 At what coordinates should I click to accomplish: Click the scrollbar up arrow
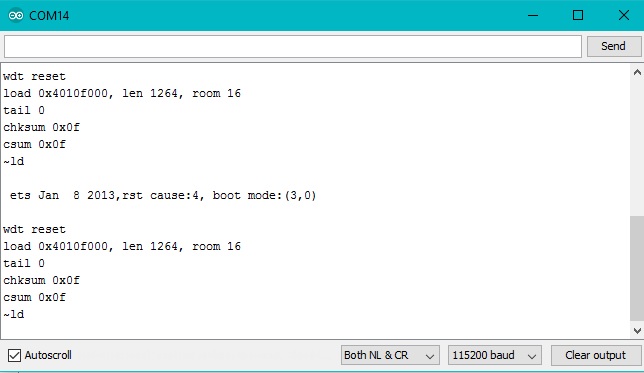click(x=637, y=72)
